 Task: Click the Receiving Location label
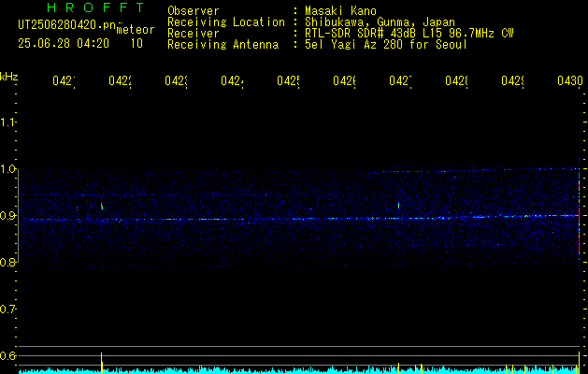(x=226, y=22)
